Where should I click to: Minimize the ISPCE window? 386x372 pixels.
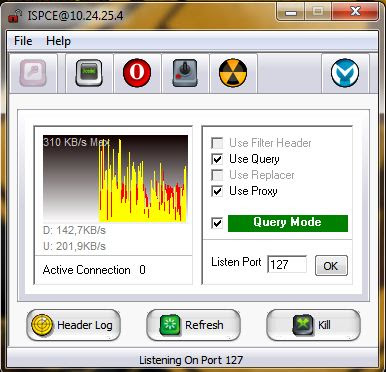(x=291, y=12)
